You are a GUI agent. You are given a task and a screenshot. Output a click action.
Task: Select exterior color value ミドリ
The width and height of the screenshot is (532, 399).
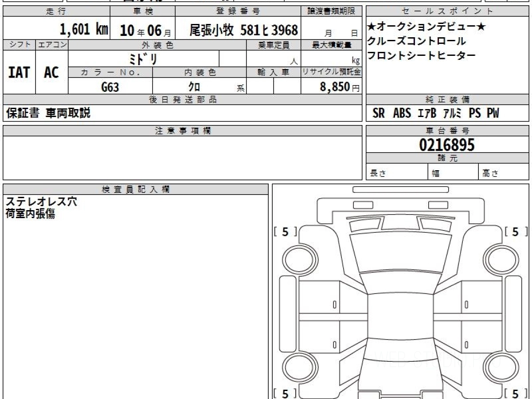[143, 59]
